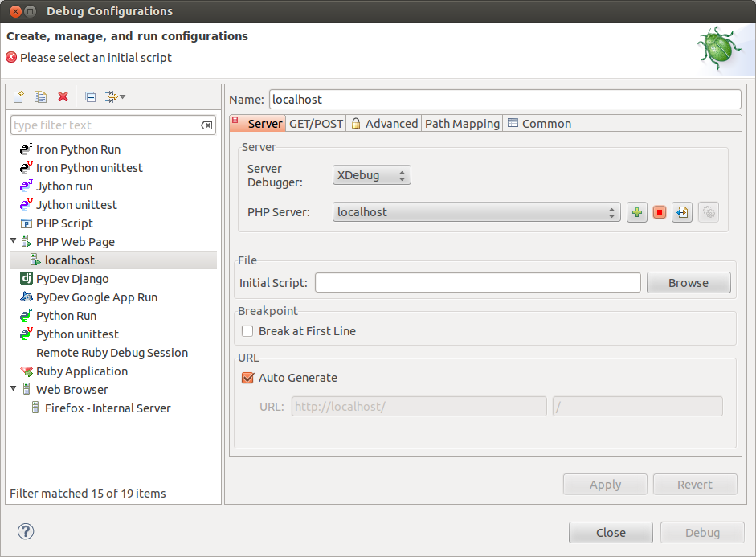The height and width of the screenshot is (557, 756).
Task: Click the import/export icon beside PHP Server
Action: point(681,211)
